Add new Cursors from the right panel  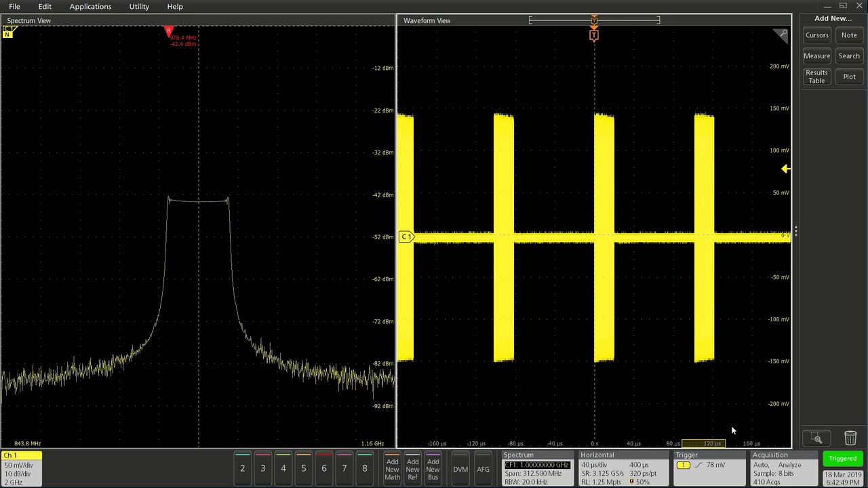816,35
